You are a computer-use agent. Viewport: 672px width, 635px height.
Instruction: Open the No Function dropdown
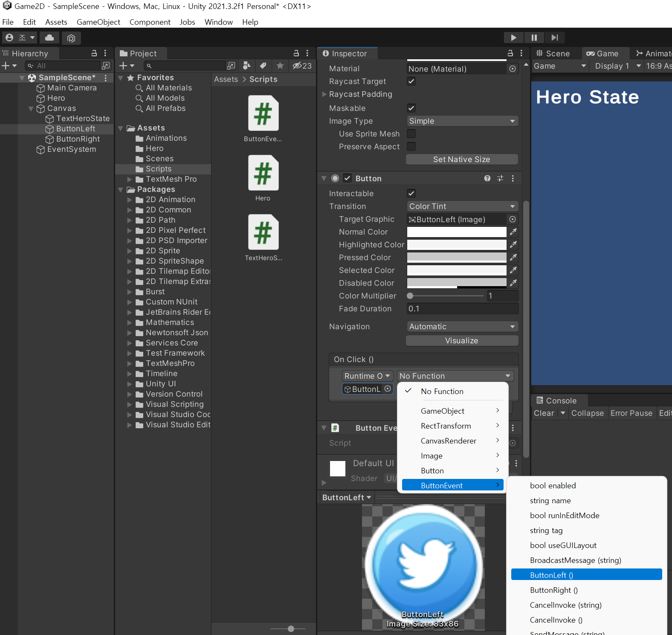pyautogui.click(x=455, y=376)
